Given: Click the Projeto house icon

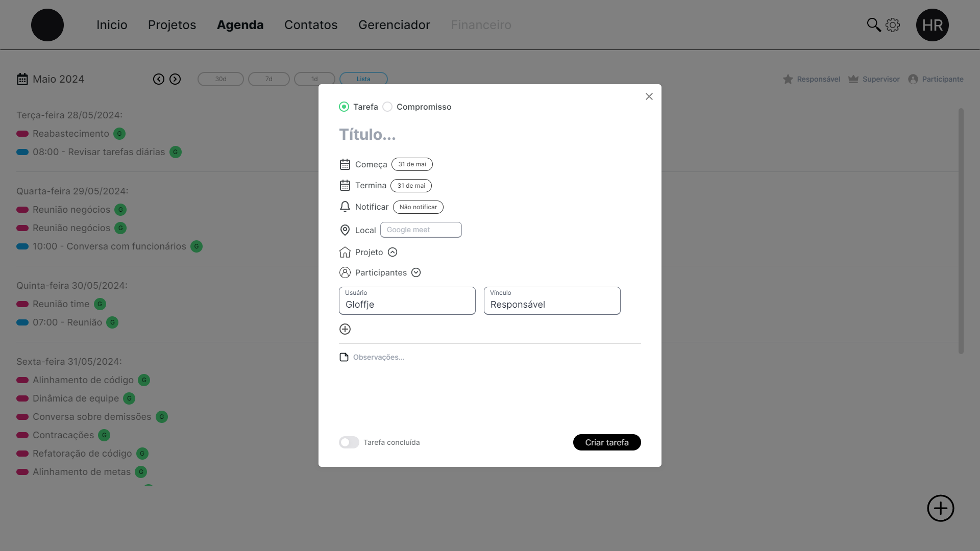Looking at the screenshot, I should point(345,252).
